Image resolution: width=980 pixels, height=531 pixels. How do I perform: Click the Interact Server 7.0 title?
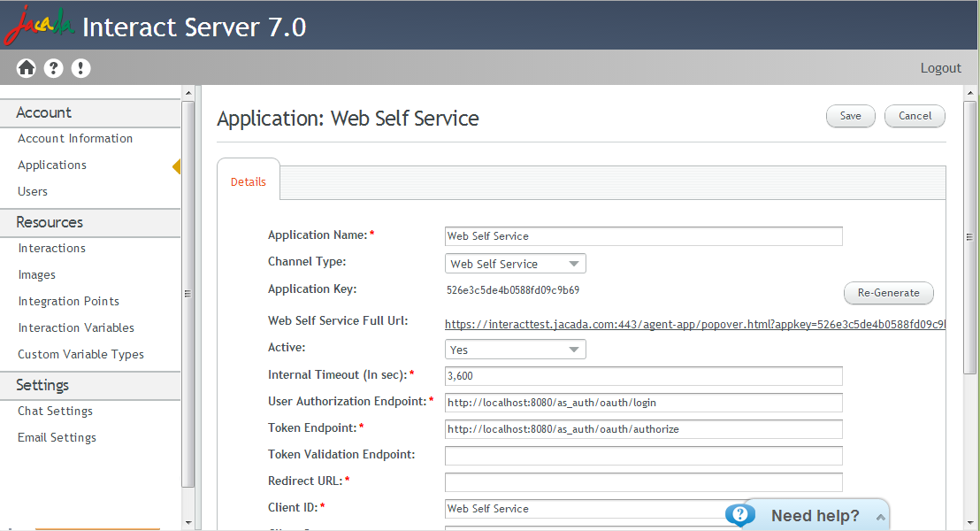(x=195, y=27)
